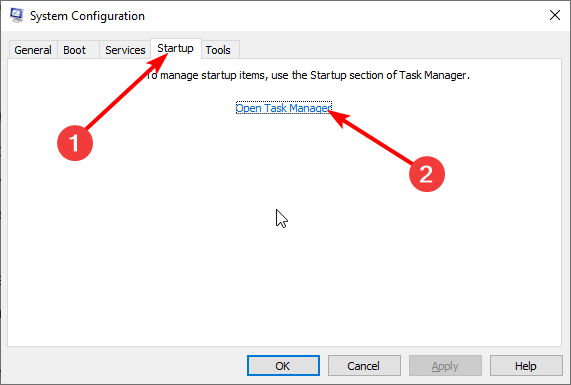Click the red circle numbered 1

75,143
